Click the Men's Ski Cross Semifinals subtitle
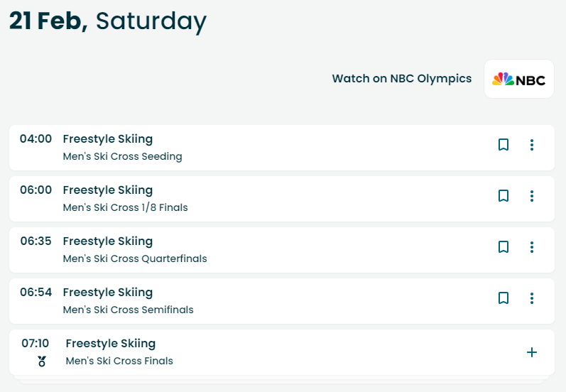566x392 pixels. click(x=128, y=310)
